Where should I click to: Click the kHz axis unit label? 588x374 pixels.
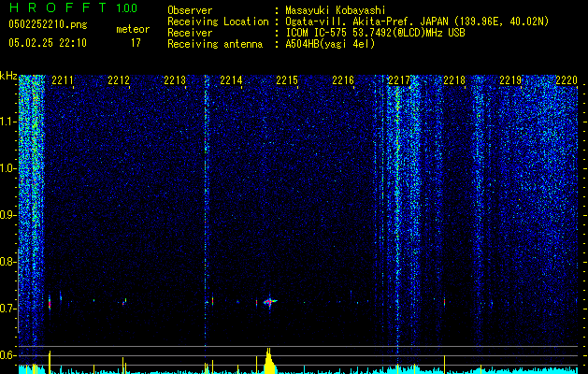[x=8, y=76]
